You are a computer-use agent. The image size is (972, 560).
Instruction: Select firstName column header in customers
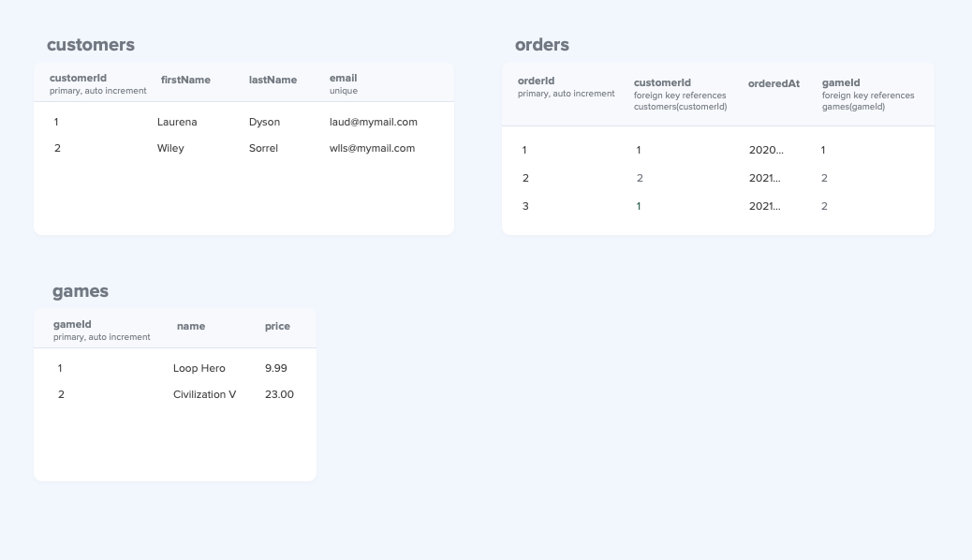[185, 81]
